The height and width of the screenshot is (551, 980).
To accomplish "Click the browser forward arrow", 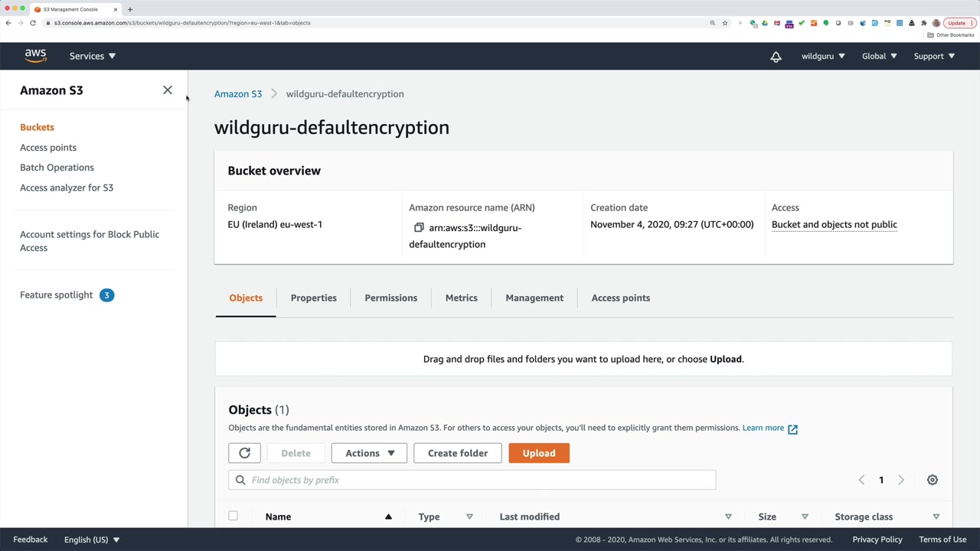I will pyautogui.click(x=21, y=23).
